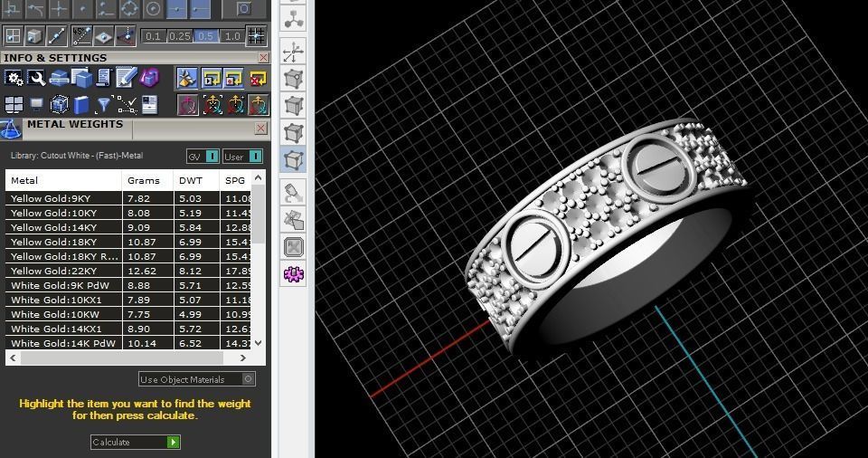Open the blue book library icon
The image size is (868, 458).
[81, 105]
